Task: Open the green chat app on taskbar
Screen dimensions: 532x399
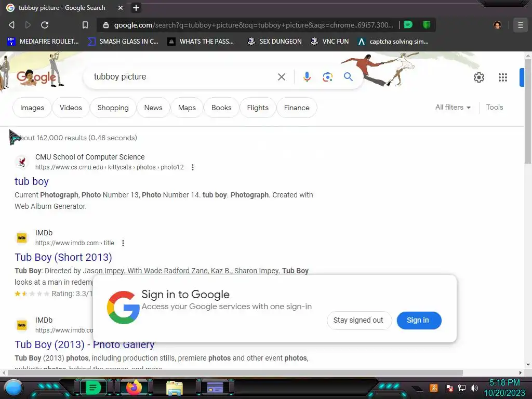Action: coord(92,388)
